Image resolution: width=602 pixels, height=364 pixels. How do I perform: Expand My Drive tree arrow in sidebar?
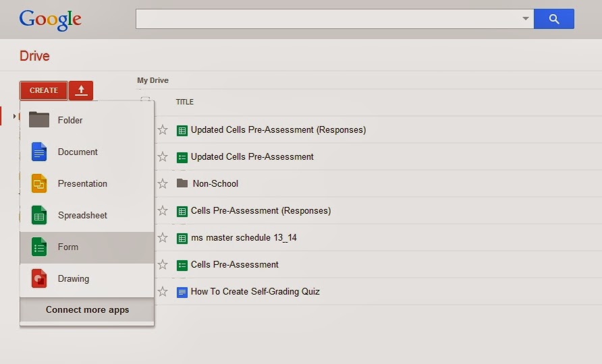point(15,116)
